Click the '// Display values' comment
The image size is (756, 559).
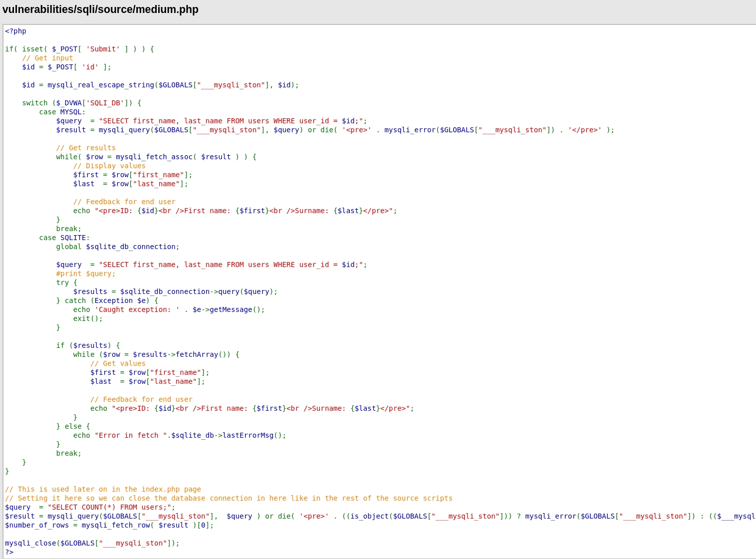coord(109,166)
